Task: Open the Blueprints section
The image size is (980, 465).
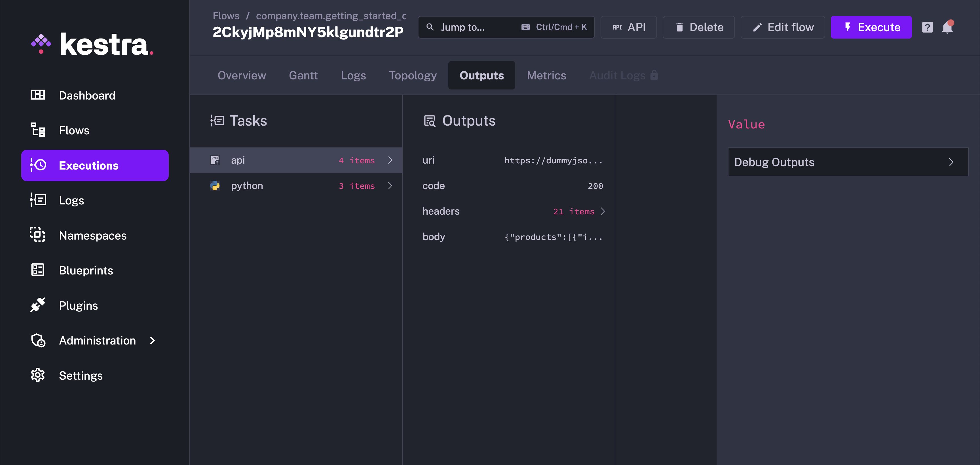Action: pos(86,270)
